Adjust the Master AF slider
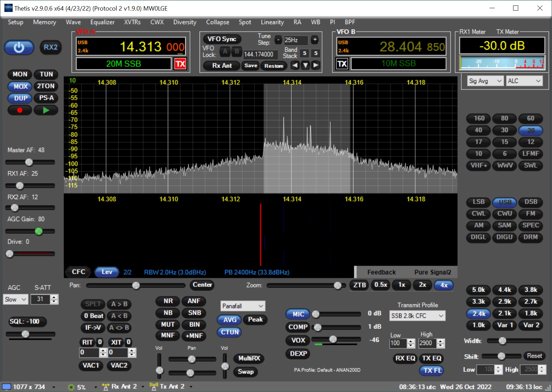Viewport: 552px width, 392px height. [29, 162]
